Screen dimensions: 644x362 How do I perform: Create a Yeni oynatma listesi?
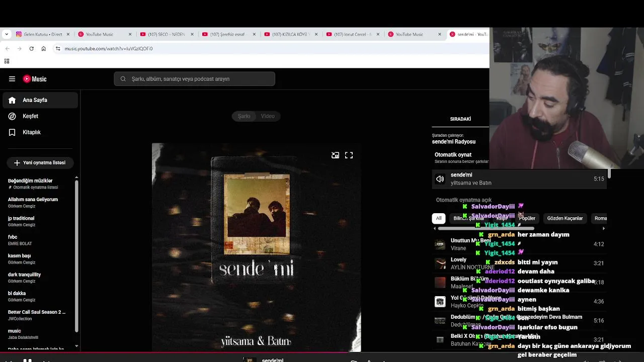40,163
